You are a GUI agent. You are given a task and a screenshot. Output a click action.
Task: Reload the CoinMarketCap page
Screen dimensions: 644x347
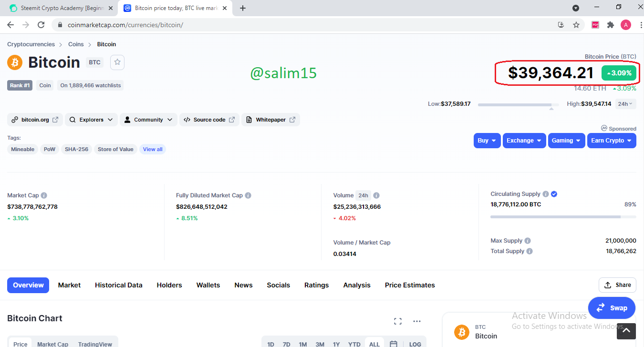pos(41,25)
